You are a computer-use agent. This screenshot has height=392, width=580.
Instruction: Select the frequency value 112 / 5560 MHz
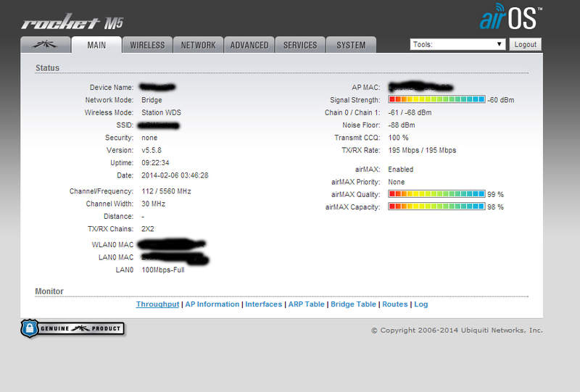click(166, 191)
